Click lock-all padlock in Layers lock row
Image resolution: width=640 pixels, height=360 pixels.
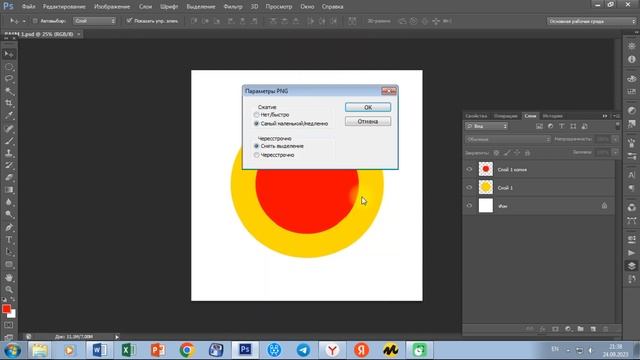point(527,153)
